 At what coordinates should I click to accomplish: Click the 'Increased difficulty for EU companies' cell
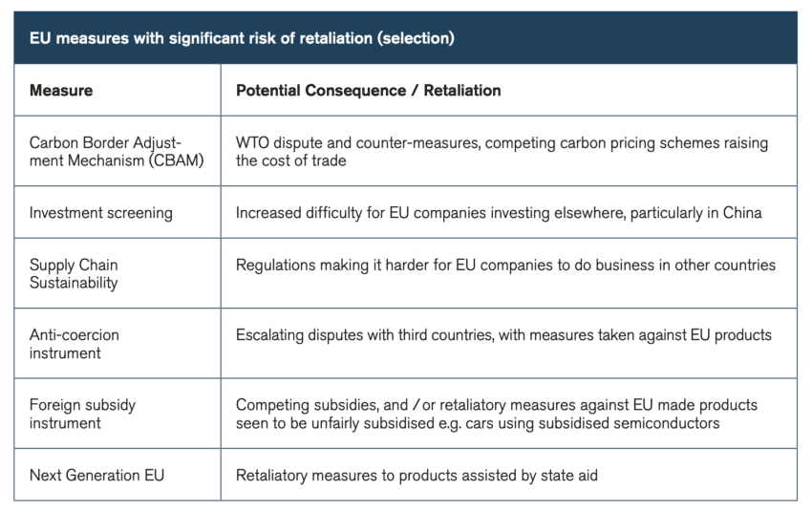pyautogui.click(x=499, y=213)
